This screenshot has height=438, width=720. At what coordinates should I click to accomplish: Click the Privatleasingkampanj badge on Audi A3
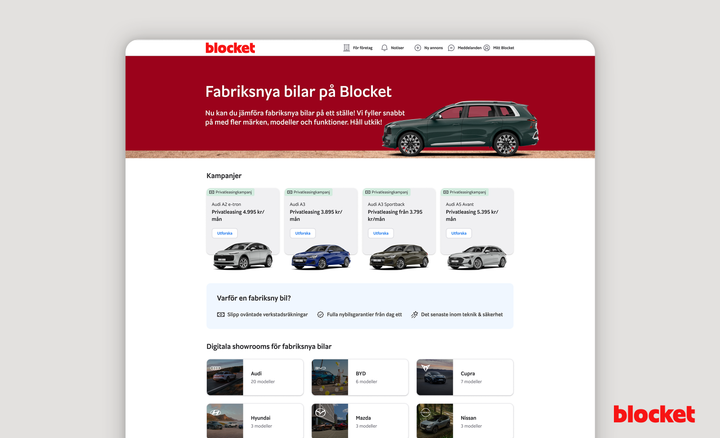[x=309, y=192]
